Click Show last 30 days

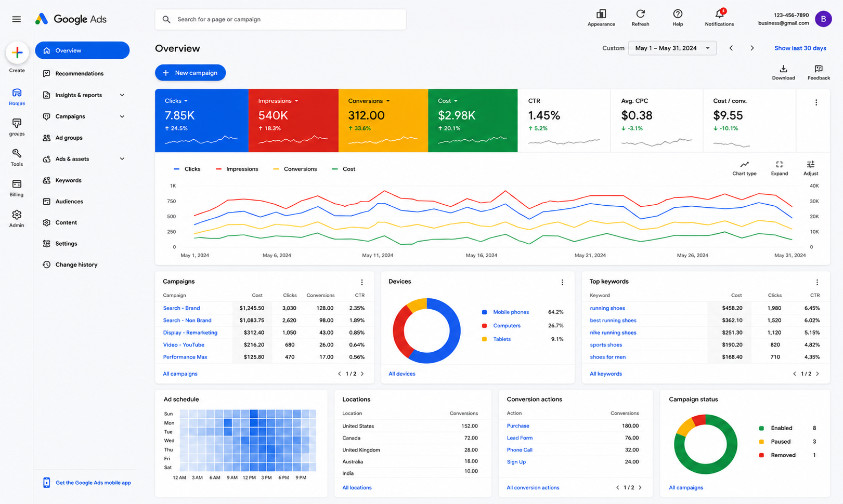click(x=800, y=48)
